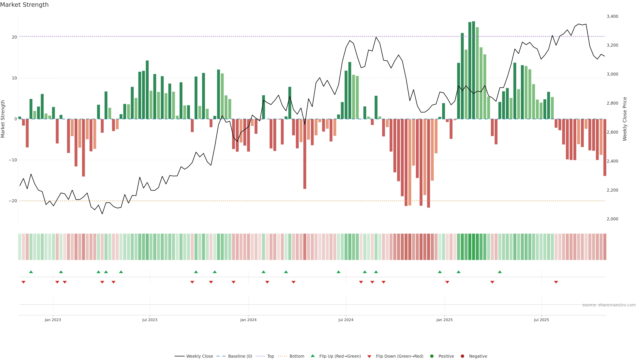
Task: Click the Jan 2024 x-axis label
Action: (248, 320)
